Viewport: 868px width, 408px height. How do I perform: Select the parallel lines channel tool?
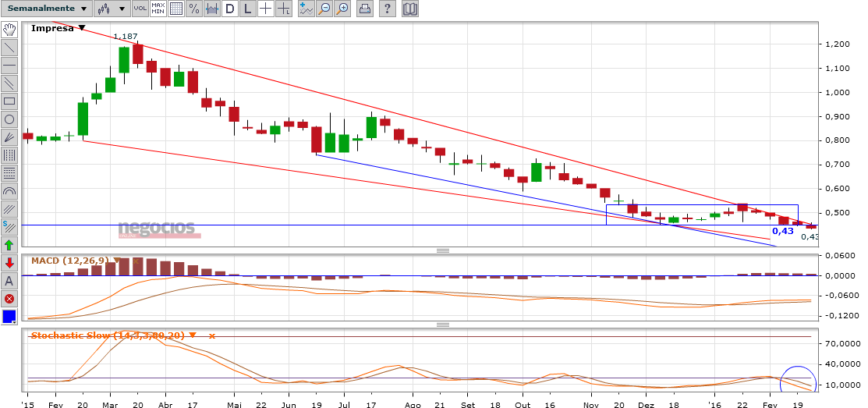click(x=9, y=83)
